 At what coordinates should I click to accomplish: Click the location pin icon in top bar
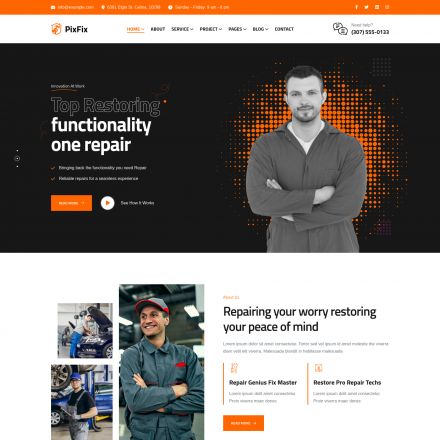103,7
